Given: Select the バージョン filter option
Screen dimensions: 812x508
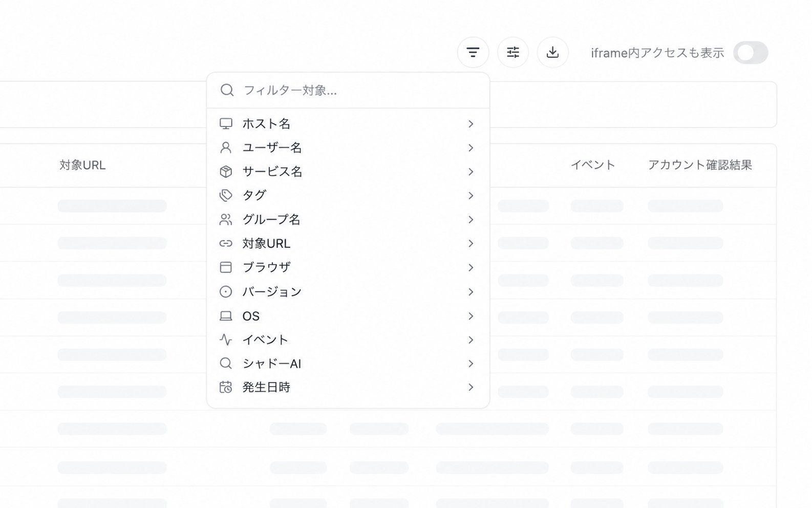Looking at the screenshot, I should pyautogui.click(x=348, y=292).
